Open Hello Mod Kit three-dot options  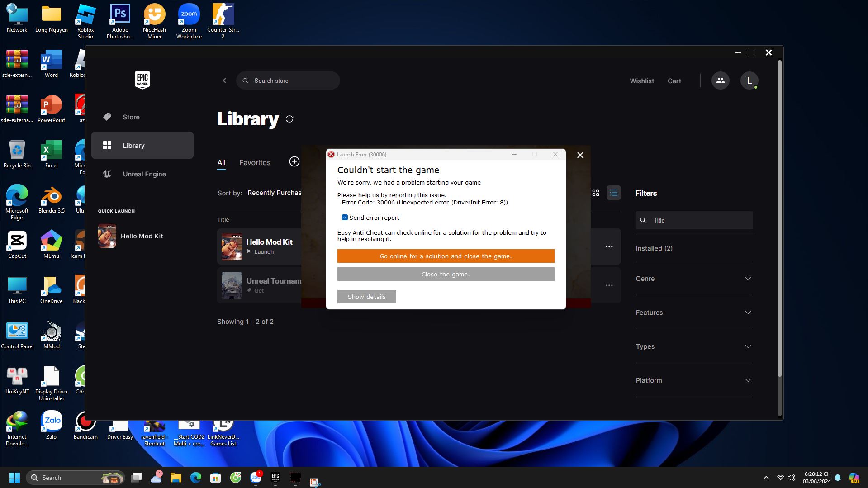[609, 246]
